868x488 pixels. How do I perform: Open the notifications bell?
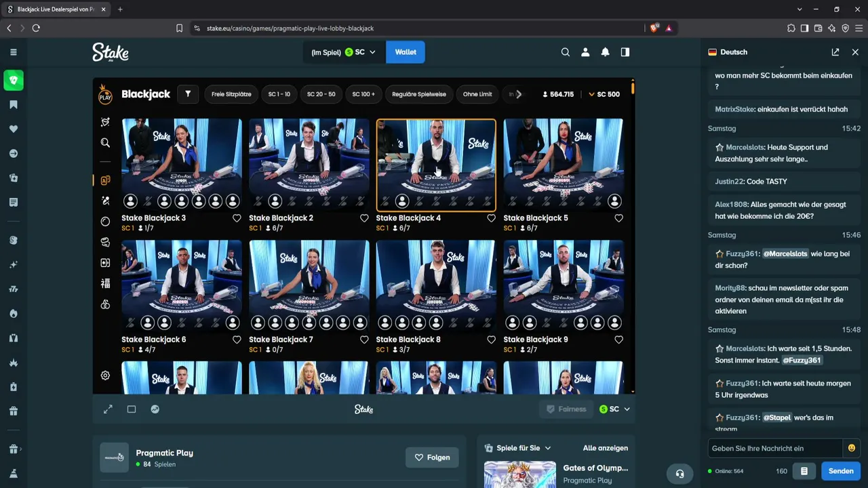605,52
